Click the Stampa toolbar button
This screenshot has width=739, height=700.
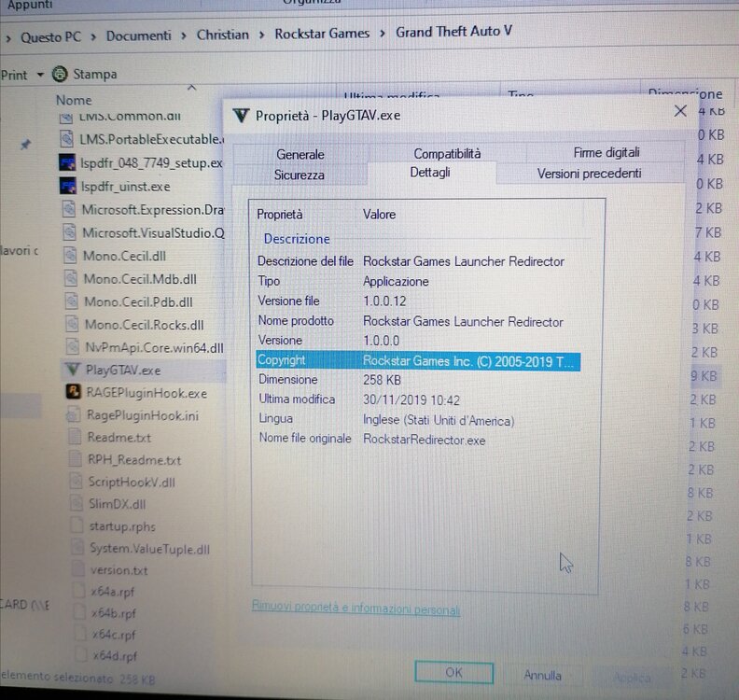click(x=85, y=74)
